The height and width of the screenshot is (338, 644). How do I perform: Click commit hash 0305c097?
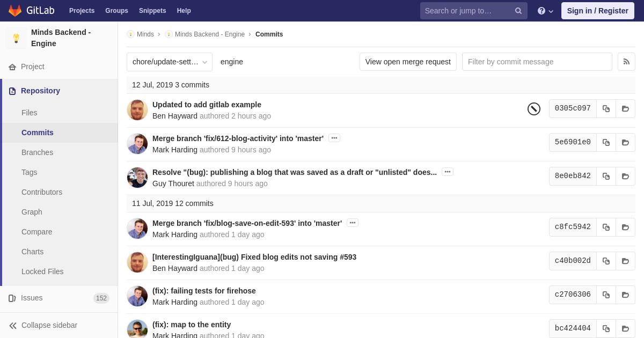(x=573, y=108)
